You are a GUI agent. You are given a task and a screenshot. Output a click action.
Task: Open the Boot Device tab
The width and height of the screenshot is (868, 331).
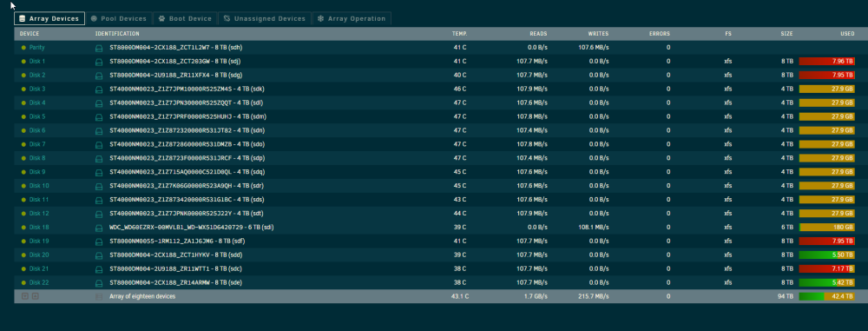[185, 19]
